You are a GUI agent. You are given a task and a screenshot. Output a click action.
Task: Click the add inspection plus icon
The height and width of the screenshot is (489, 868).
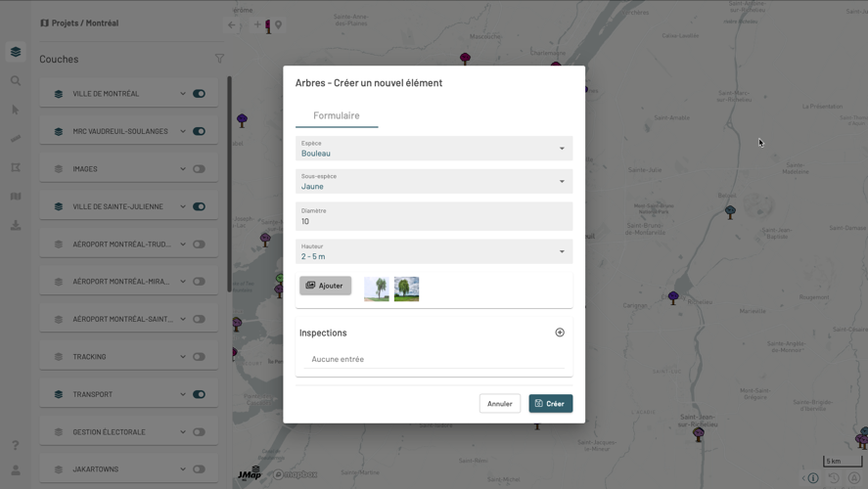point(560,333)
